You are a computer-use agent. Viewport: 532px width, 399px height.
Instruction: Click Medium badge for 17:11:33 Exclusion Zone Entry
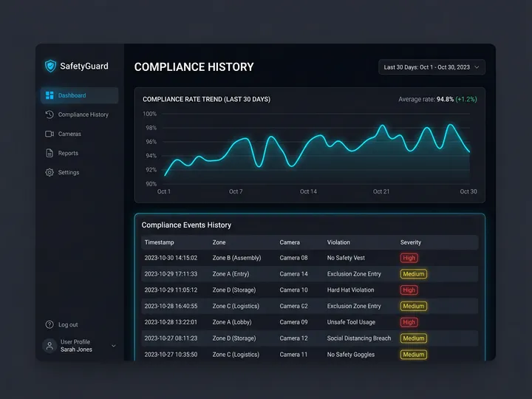point(413,274)
